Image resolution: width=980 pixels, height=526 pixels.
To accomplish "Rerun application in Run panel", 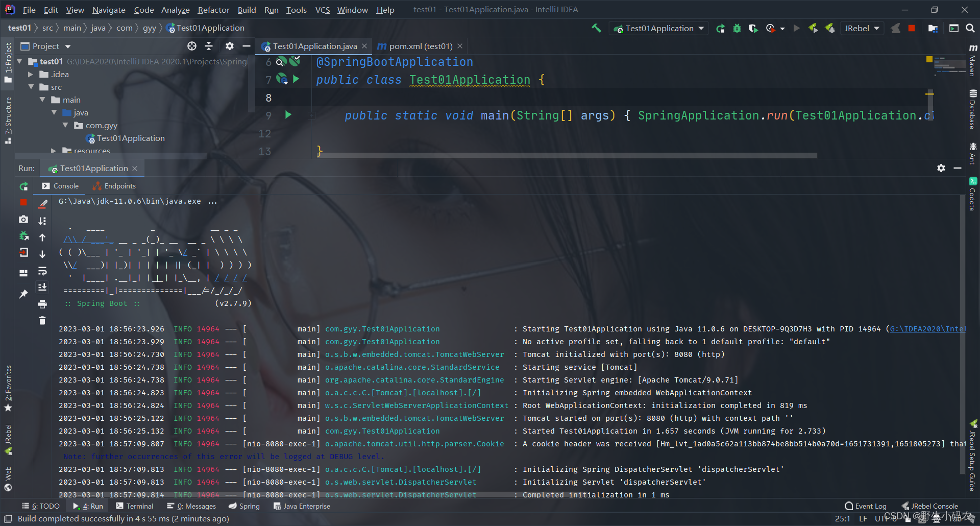I will pyautogui.click(x=23, y=186).
